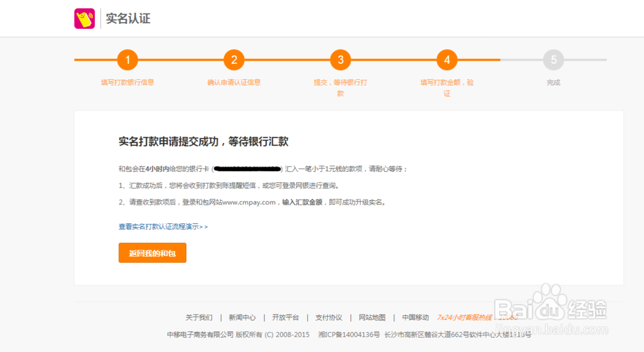Click the www.cmpay.com text in instructions
The width and height of the screenshot is (644, 352).
(x=249, y=202)
